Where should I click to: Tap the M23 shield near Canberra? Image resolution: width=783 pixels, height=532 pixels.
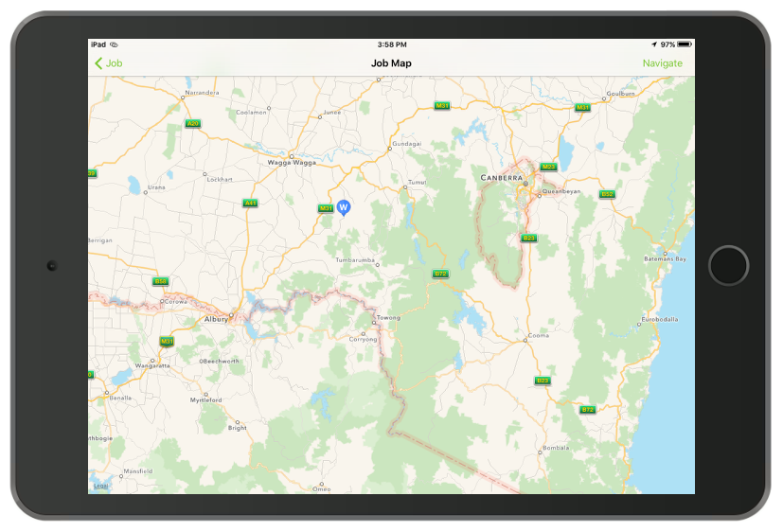coord(548,167)
